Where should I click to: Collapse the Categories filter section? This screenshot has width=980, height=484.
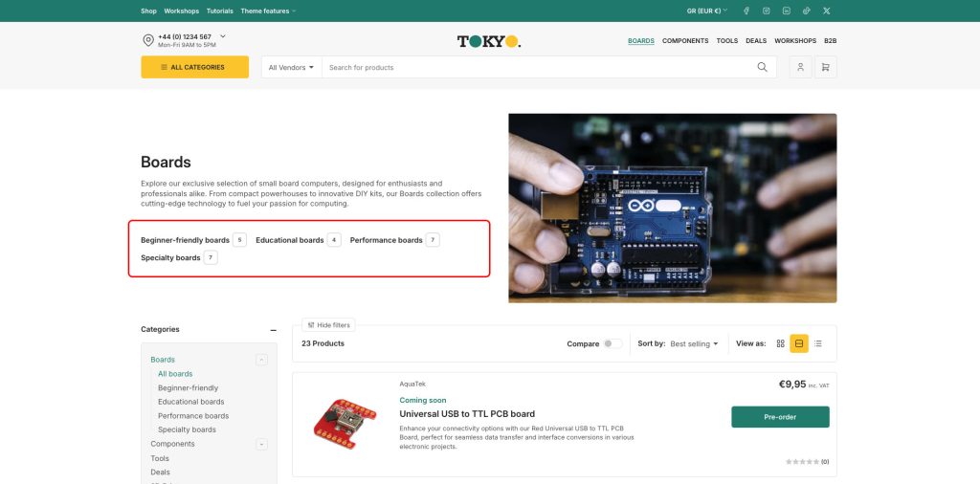point(273,330)
